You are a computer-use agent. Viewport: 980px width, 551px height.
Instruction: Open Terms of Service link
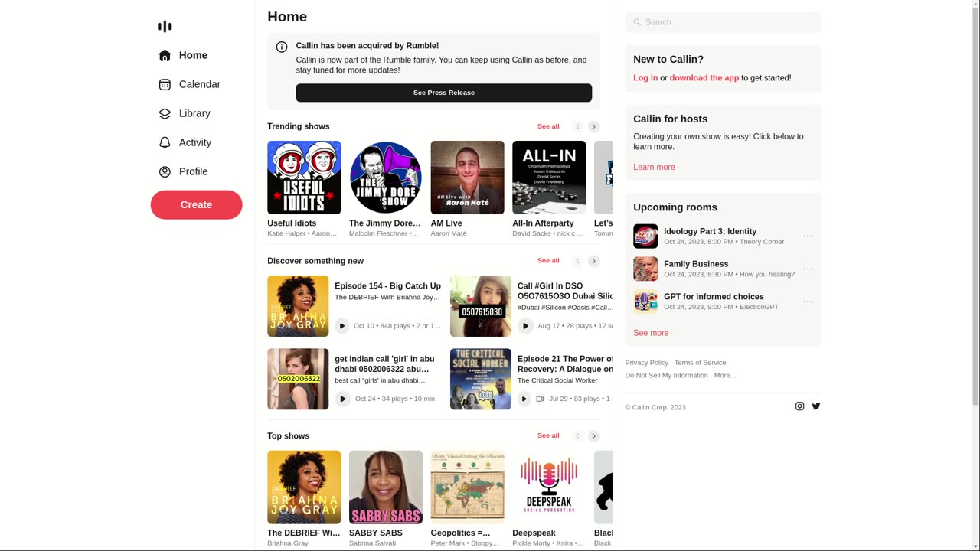(x=701, y=363)
